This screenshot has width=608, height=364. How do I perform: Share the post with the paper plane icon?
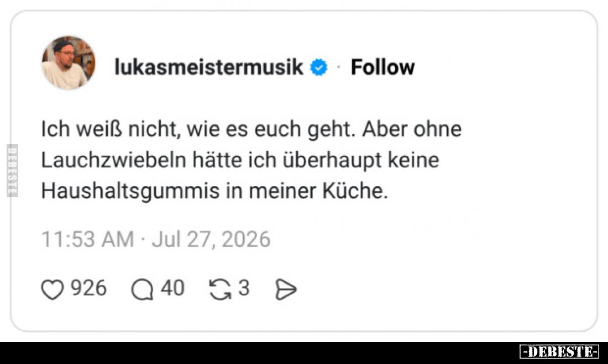pyautogui.click(x=286, y=289)
